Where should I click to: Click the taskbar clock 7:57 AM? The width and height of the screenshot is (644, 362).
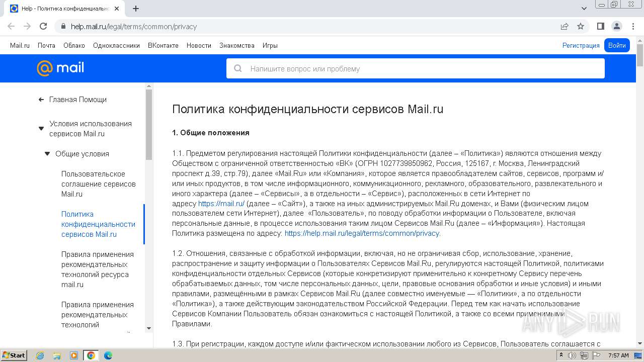[x=618, y=355]
